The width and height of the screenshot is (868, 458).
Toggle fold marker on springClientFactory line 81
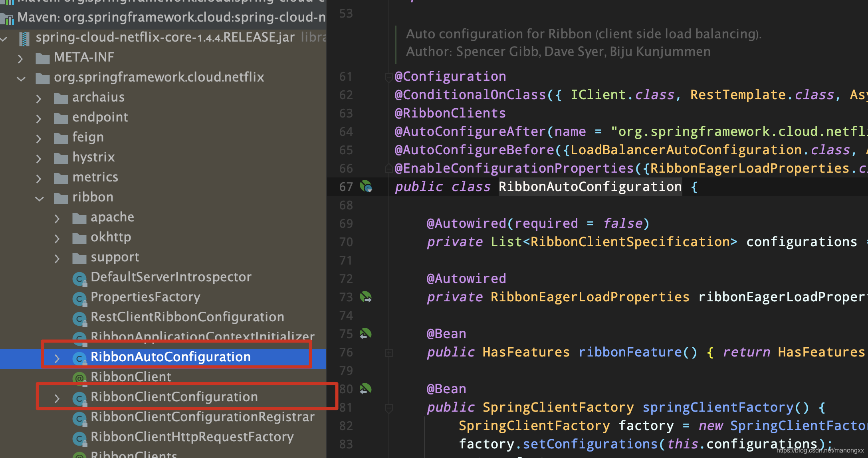tap(388, 408)
